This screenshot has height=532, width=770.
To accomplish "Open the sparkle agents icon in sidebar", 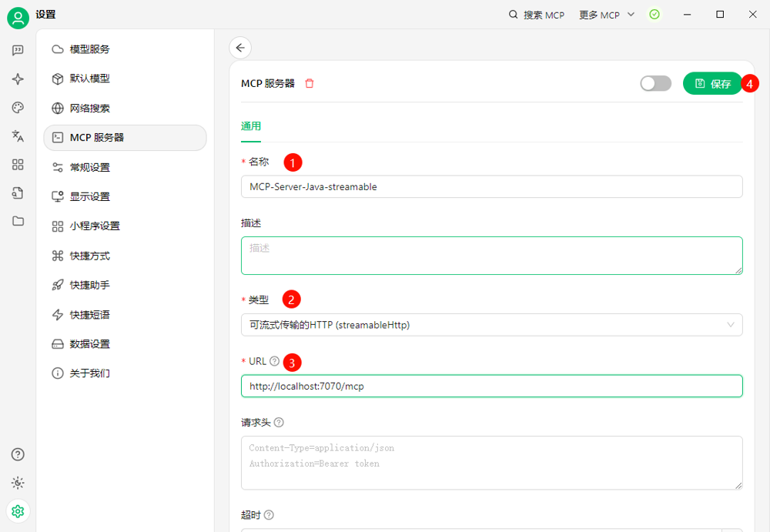I will click(18, 79).
